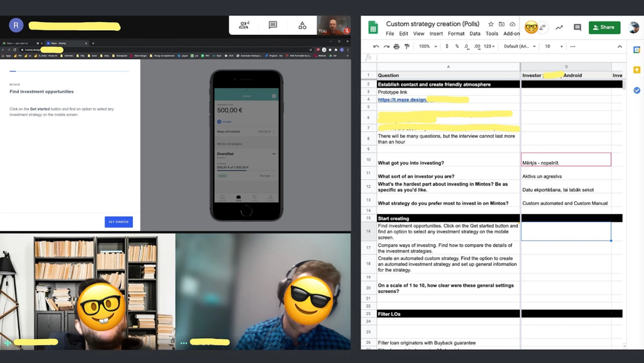Star the Custom strategy creation document
The image size is (644, 363).
(x=491, y=24)
